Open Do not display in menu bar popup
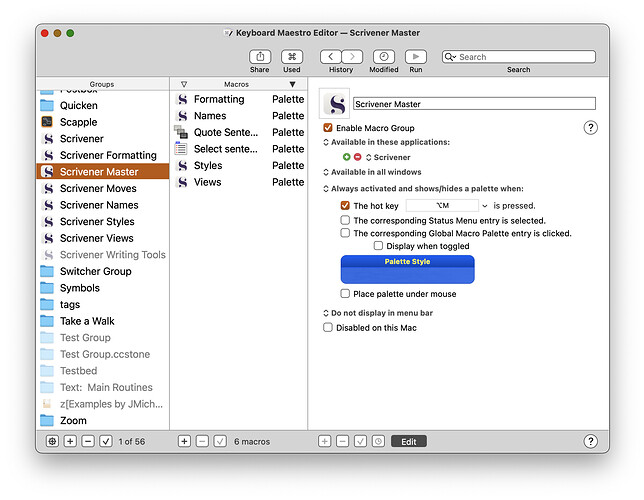Image resolution: width=644 pixels, height=500 pixels. (x=378, y=313)
